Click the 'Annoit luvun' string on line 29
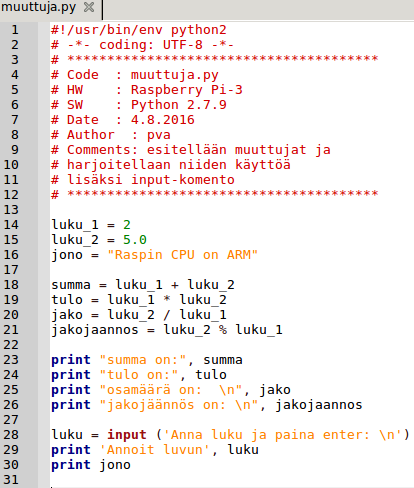This screenshot has width=414, height=488. pos(155,450)
